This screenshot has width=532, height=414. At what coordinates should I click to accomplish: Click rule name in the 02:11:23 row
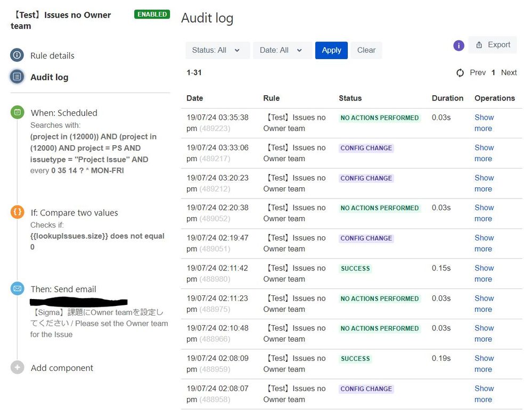pyautogui.click(x=294, y=303)
